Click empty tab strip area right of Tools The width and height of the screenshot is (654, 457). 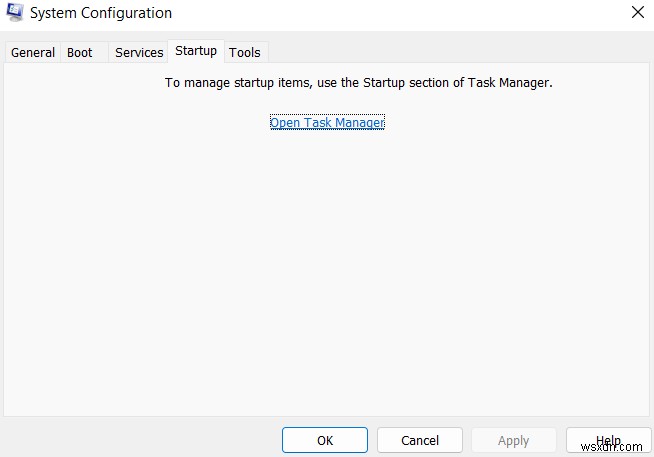[x=450, y=52]
